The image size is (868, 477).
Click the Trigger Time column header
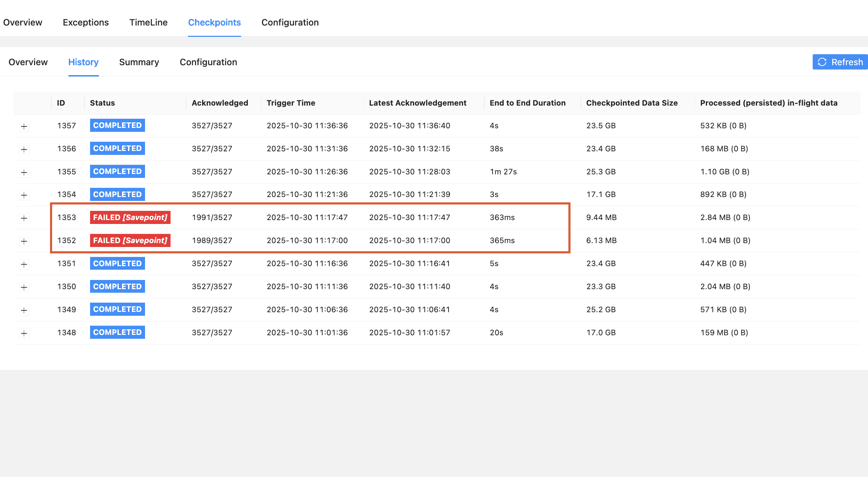click(x=291, y=103)
